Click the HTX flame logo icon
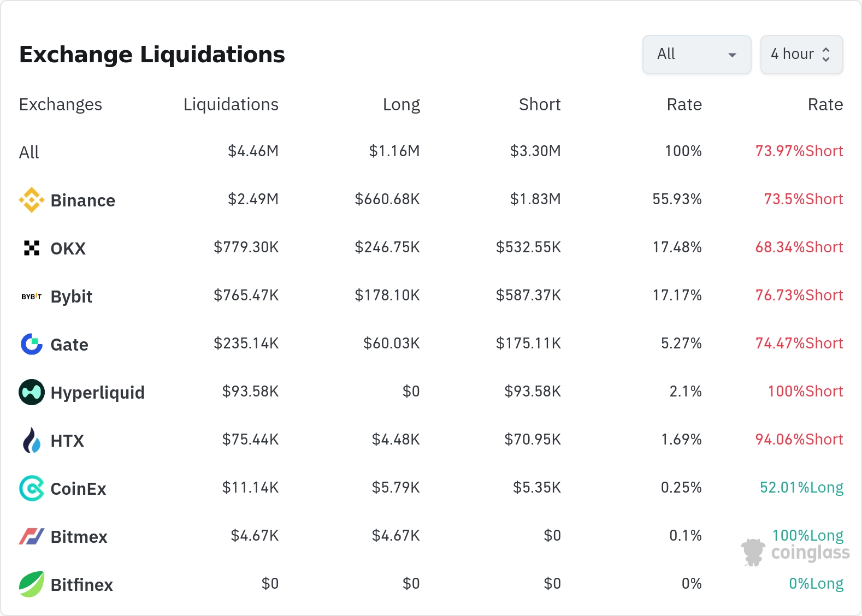 point(32,440)
